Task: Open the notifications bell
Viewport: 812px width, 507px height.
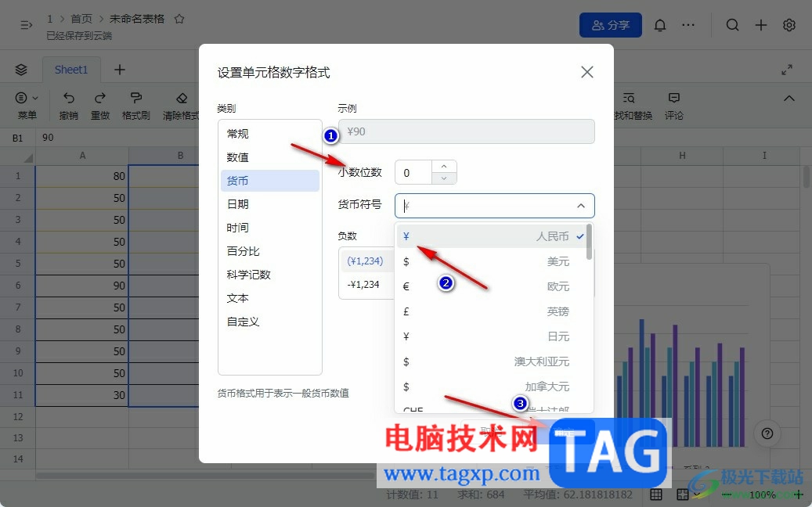Action: coord(660,25)
